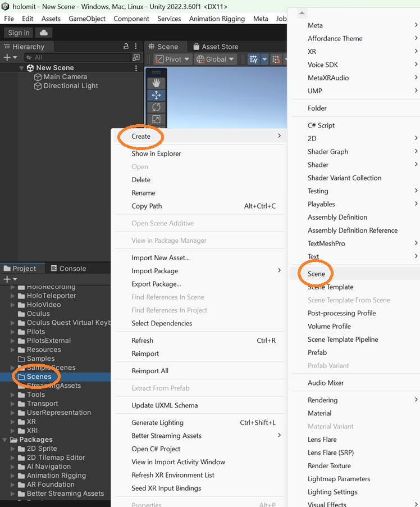Toggle grid visibility in Scene toolbar
The height and width of the screenshot is (507, 420).
pyautogui.click(x=253, y=59)
